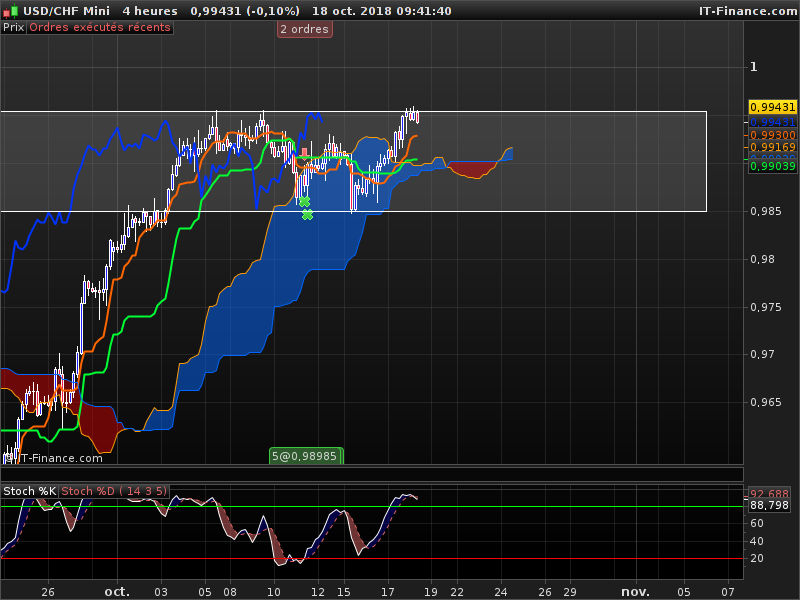
Task: Click the 88,798 stochastic value tag
Action: tap(769, 506)
